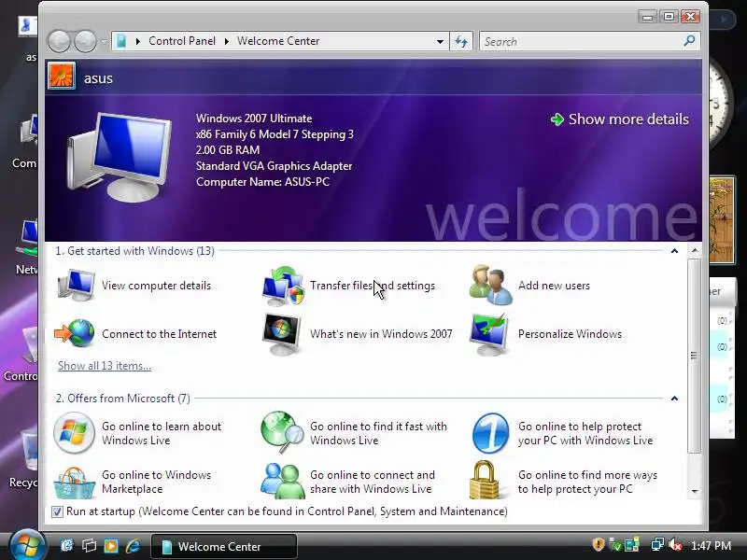Click the x86 Family 6 Model 7 Stepping 3 text
Screen dimensions: 747x560
point(275,134)
